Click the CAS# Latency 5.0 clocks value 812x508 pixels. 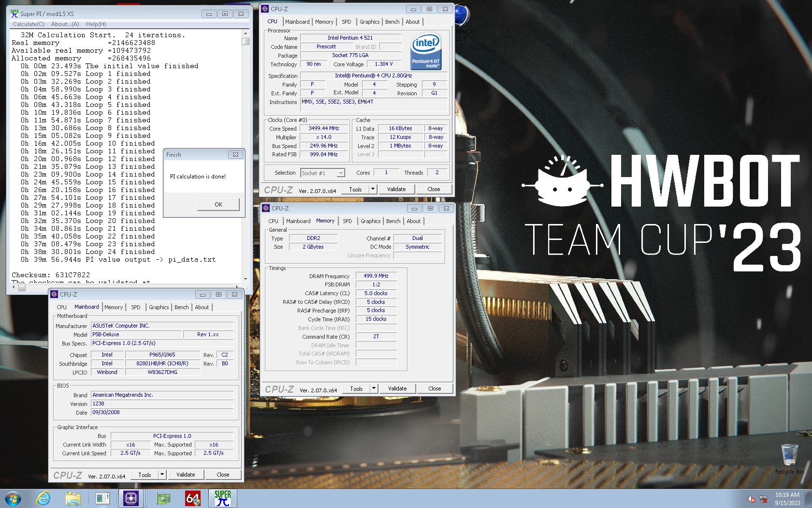pos(376,293)
